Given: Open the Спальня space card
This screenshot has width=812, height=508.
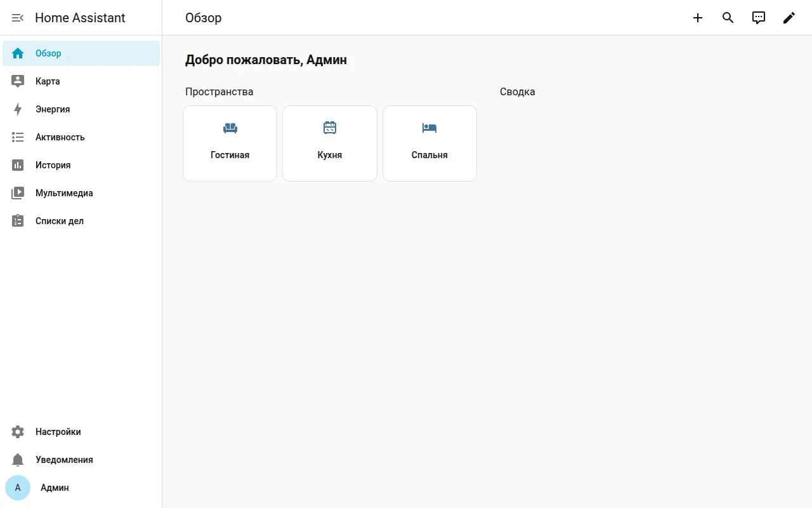Looking at the screenshot, I should pyautogui.click(x=429, y=144).
